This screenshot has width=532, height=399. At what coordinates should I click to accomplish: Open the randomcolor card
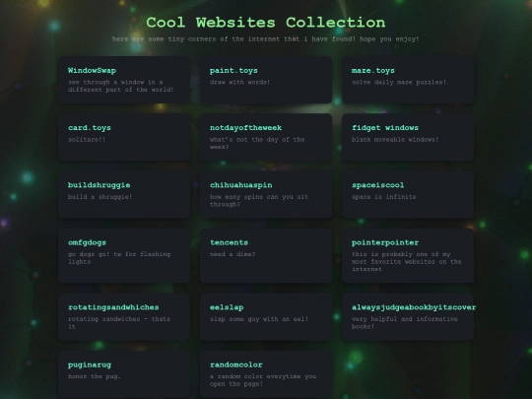point(266,374)
